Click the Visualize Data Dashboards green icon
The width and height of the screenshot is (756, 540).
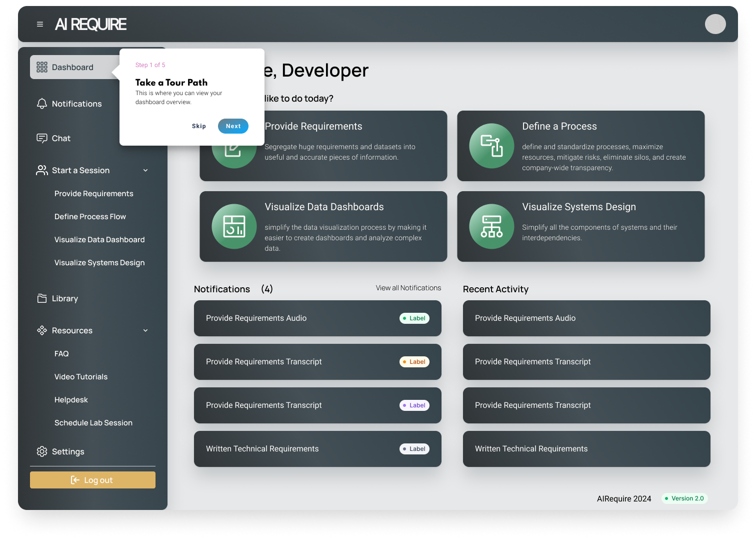(234, 226)
